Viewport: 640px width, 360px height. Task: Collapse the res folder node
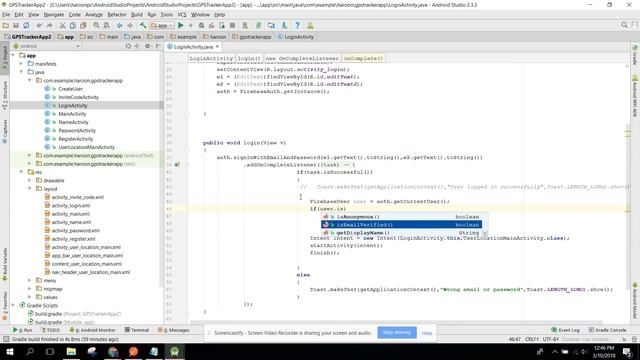tap(21, 172)
